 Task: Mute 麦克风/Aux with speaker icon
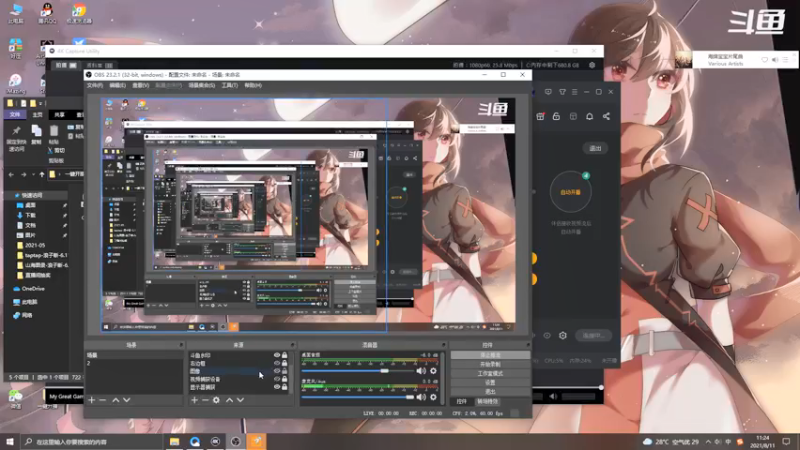[x=421, y=397]
